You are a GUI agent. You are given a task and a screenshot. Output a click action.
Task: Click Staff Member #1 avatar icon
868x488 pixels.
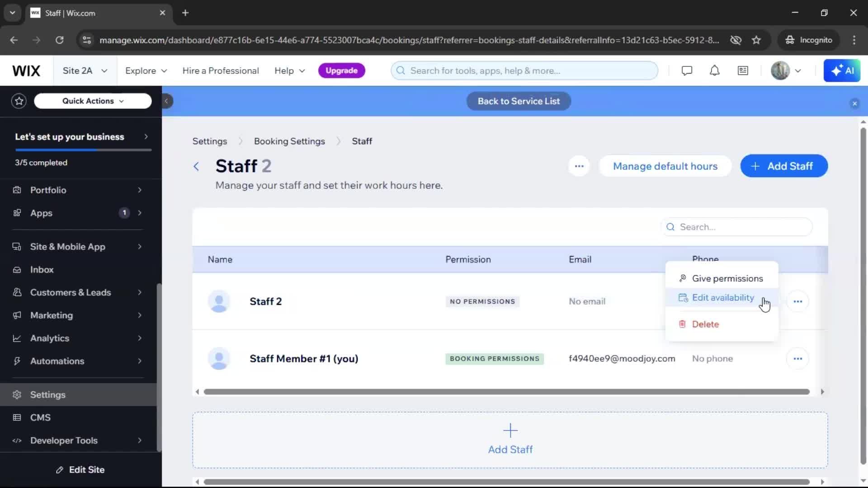click(x=219, y=359)
